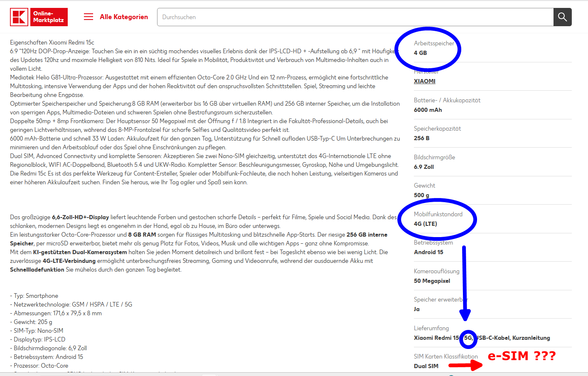Image resolution: width=588 pixels, height=376 pixels.
Task: Select the Android 15 Betriebssystem value
Action: pos(428,252)
